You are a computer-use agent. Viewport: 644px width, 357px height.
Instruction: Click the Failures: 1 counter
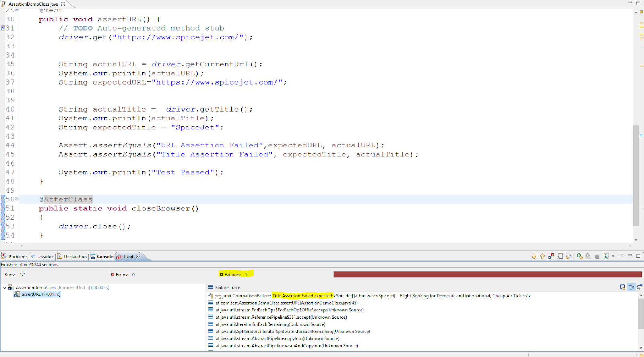(236, 274)
